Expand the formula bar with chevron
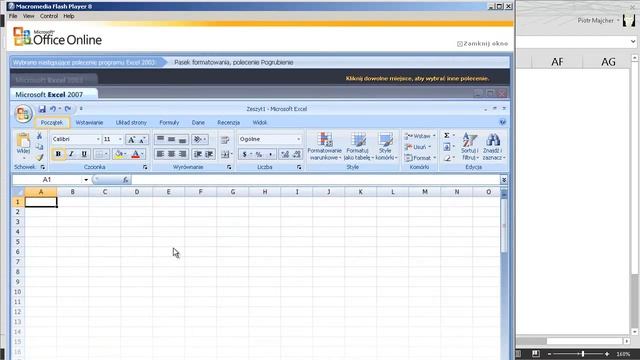640x360 pixels. [x=504, y=180]
